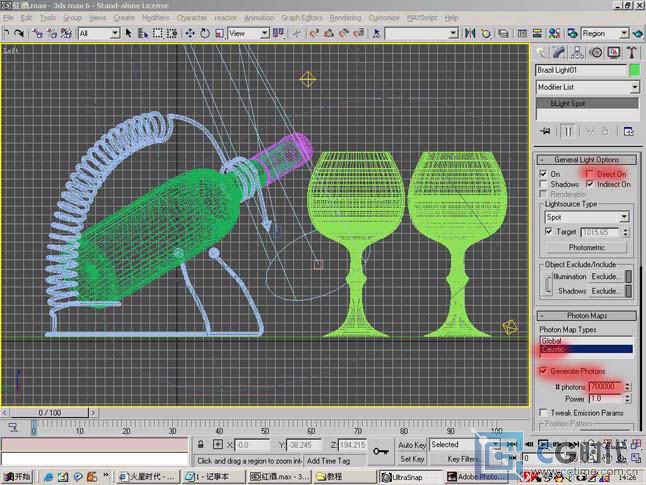Open the Rendering menu

(345, 18)
